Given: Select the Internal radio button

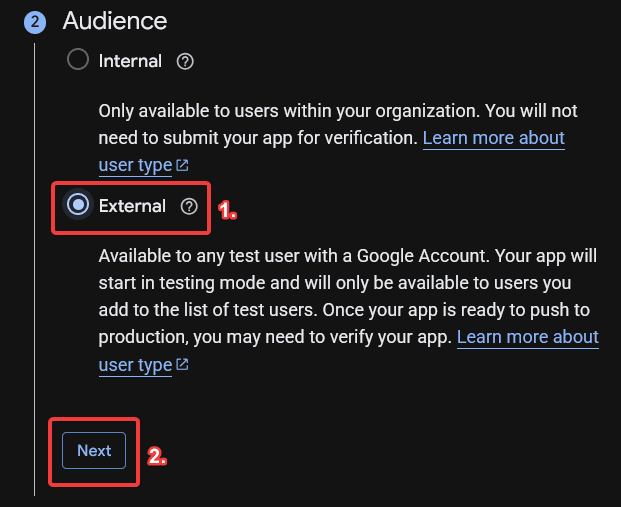Looking at the screenshot, I should [x=78, y=61].
